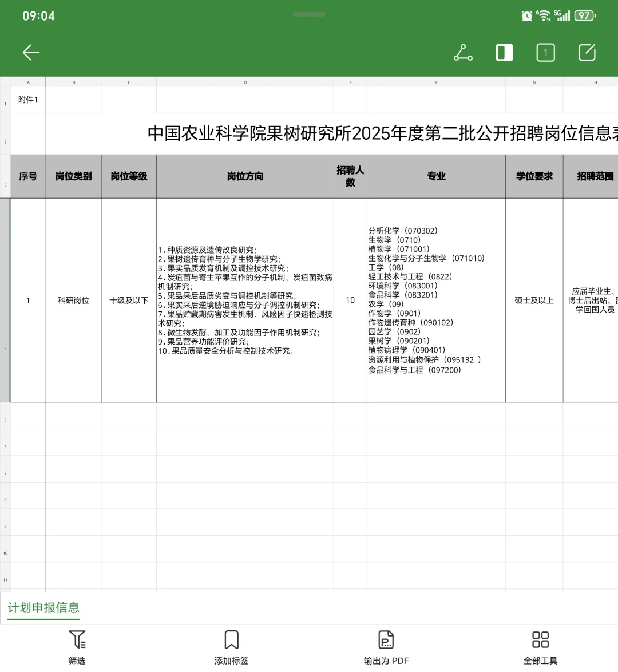Switch to 计划申报信息 sheet tab
This screenshot has width=618, height=672.
click(x=43, y=608)
